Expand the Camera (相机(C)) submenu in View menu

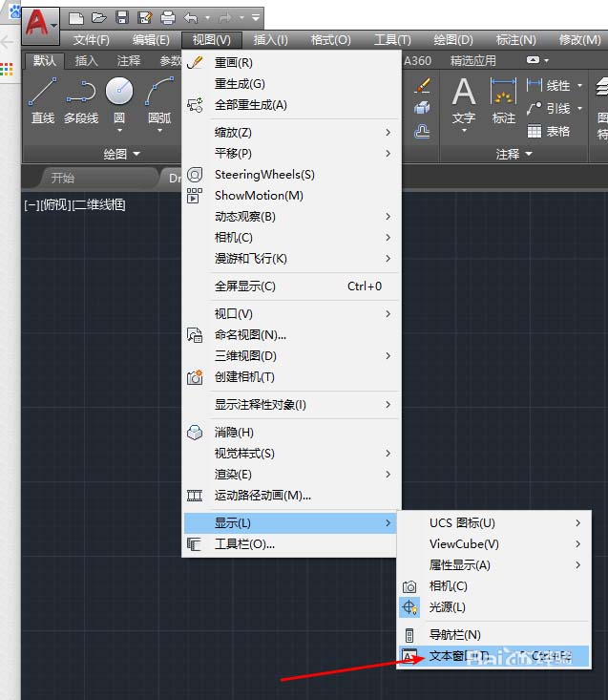click(x=290, y=238)
